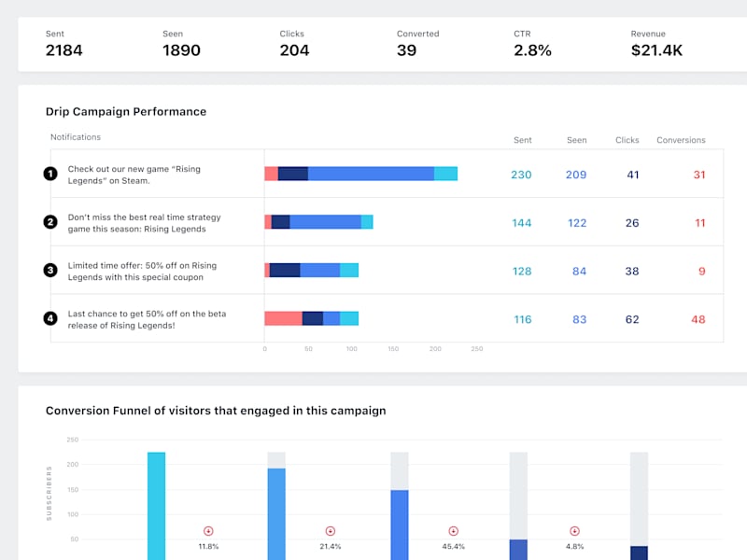Image resolution: width=747 pixels, height=560 pixels.
Task: Click the first cyan funnel bar
Action: pos(156,506)
